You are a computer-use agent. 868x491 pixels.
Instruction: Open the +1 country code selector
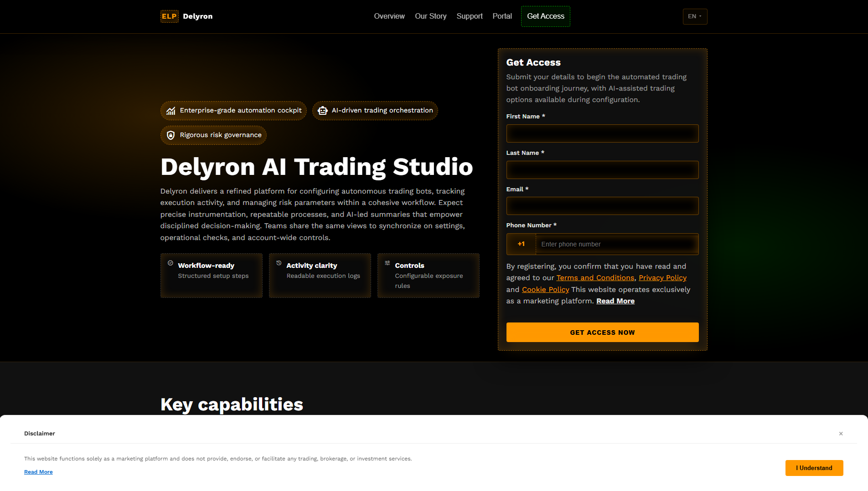(x=521, y=244)
